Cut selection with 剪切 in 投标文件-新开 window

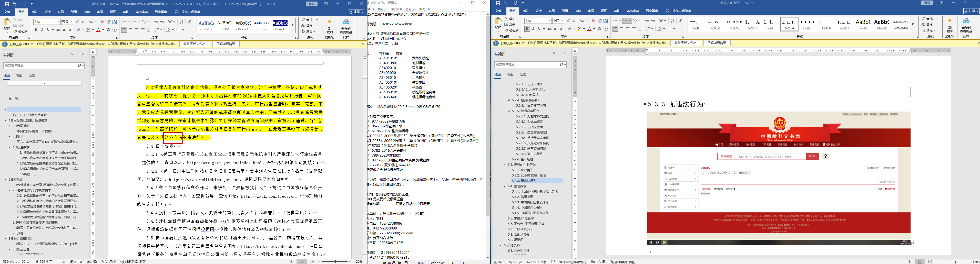[510, 19]
